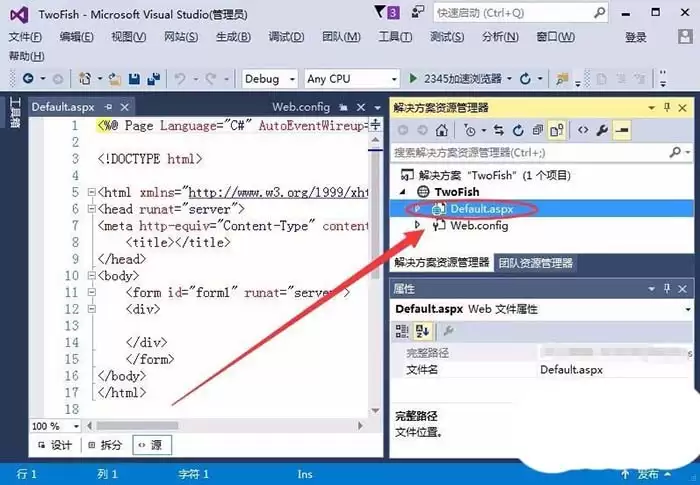700x485 pixels.
Task: Click the Home icon in Solution Explorer toolbar
Action: click(x=442, y=130)
